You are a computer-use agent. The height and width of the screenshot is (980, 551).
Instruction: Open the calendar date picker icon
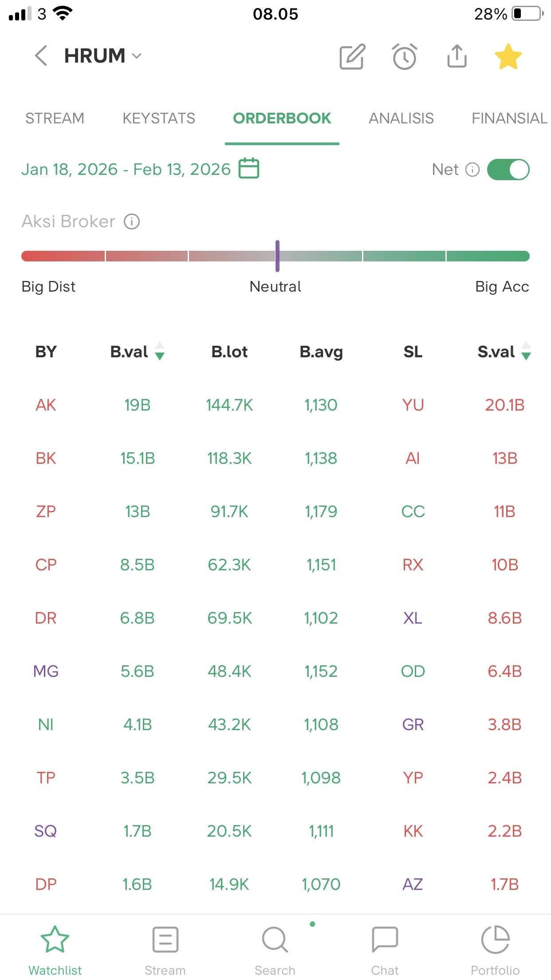coord(249,169)
